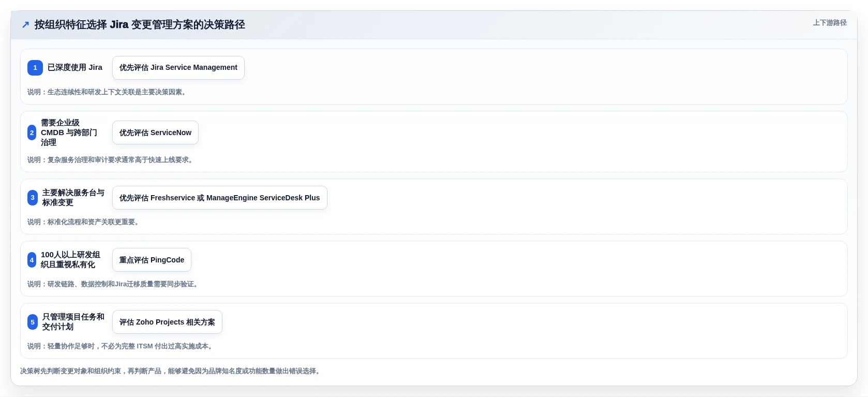Click footer sentence starting 决策树先判断变更对象
This screenshot has width=868, height=397.
(x=171, y=371)
